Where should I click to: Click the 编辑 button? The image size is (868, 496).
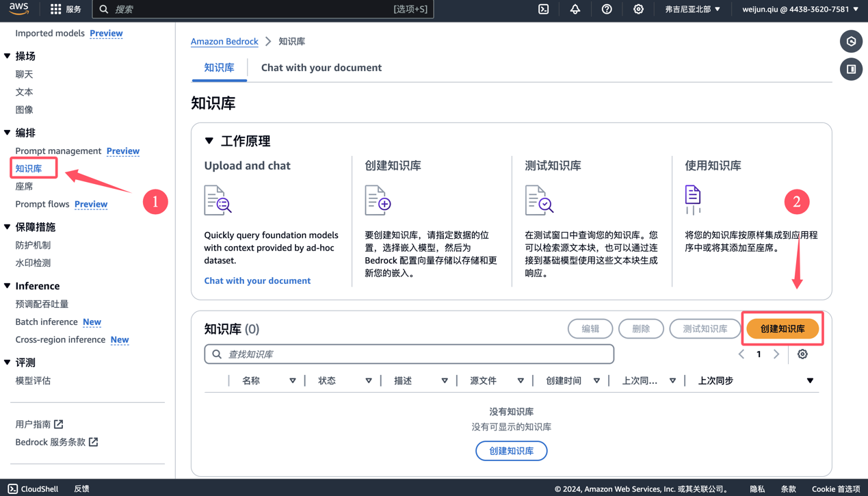pos(590,329)
